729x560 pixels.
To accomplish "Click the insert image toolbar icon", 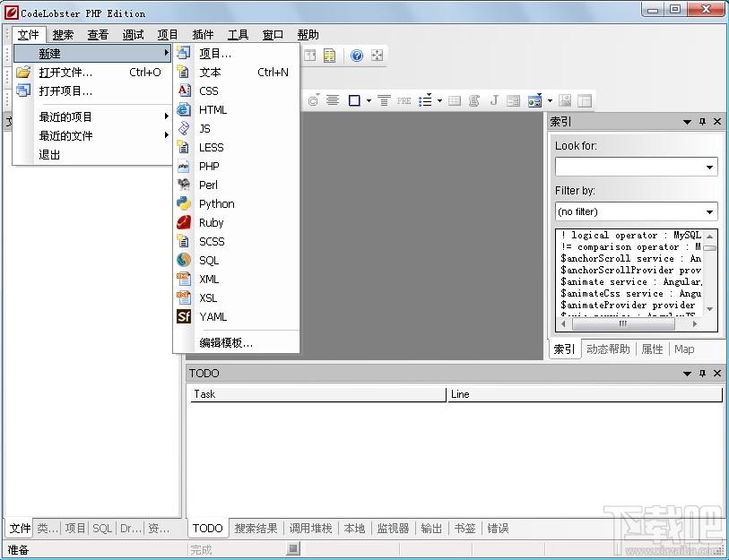I will tap(565, 100).
